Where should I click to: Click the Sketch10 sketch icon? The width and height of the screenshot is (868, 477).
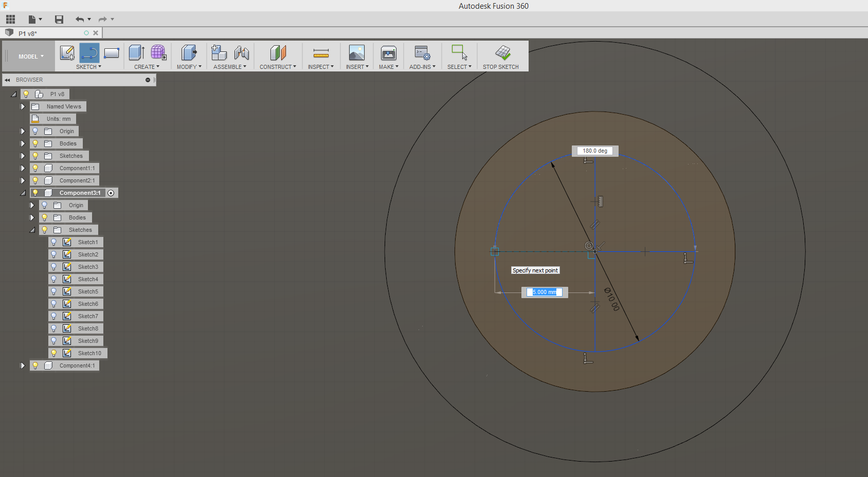pyautogui.click(x=67, y=353)
